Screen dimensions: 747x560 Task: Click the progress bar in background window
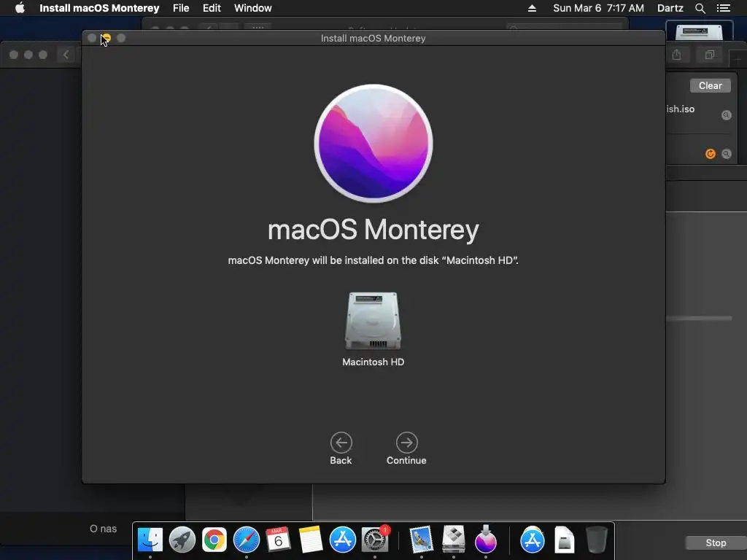click(699, 318)
